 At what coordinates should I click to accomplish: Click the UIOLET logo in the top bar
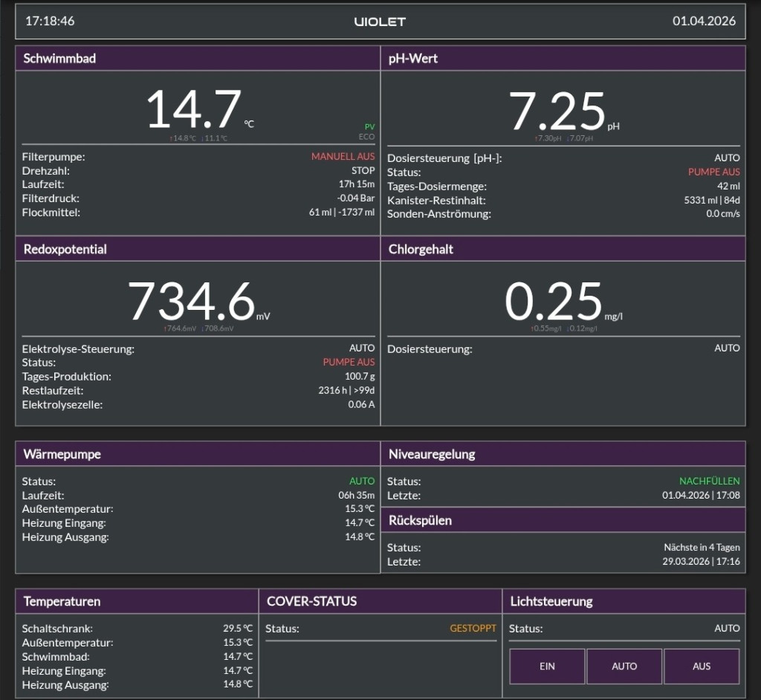pyautogui.click(x=380, y=22)
